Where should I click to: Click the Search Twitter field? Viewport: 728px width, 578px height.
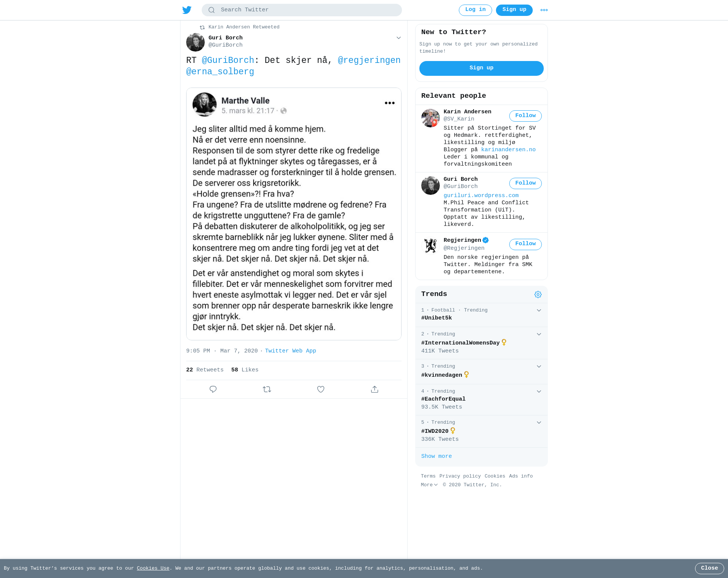tap(302, 10)
